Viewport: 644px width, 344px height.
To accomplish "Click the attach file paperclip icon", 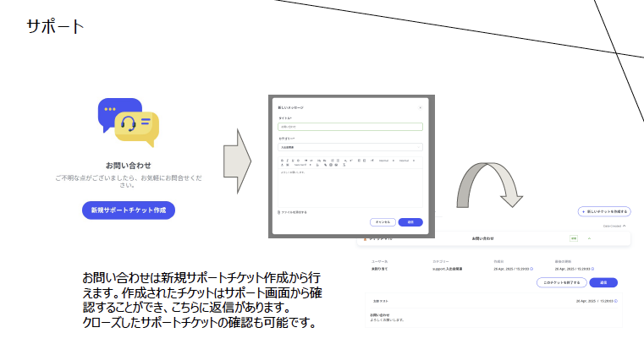I will click(279, 212).
